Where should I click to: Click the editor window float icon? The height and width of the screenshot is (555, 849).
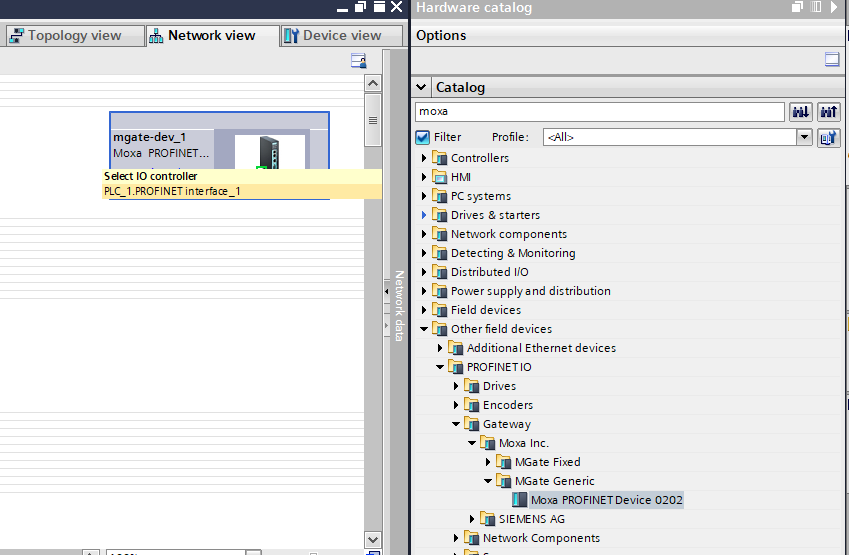coord(361,7)
